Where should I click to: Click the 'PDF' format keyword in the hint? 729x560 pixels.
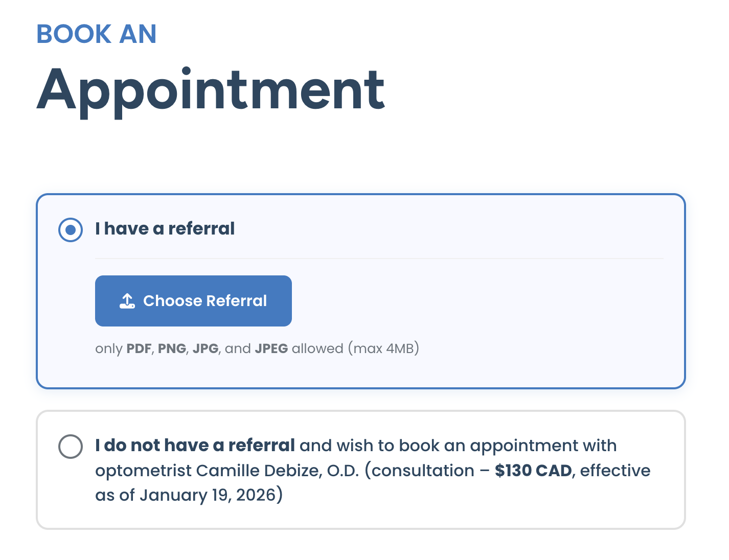139,348
